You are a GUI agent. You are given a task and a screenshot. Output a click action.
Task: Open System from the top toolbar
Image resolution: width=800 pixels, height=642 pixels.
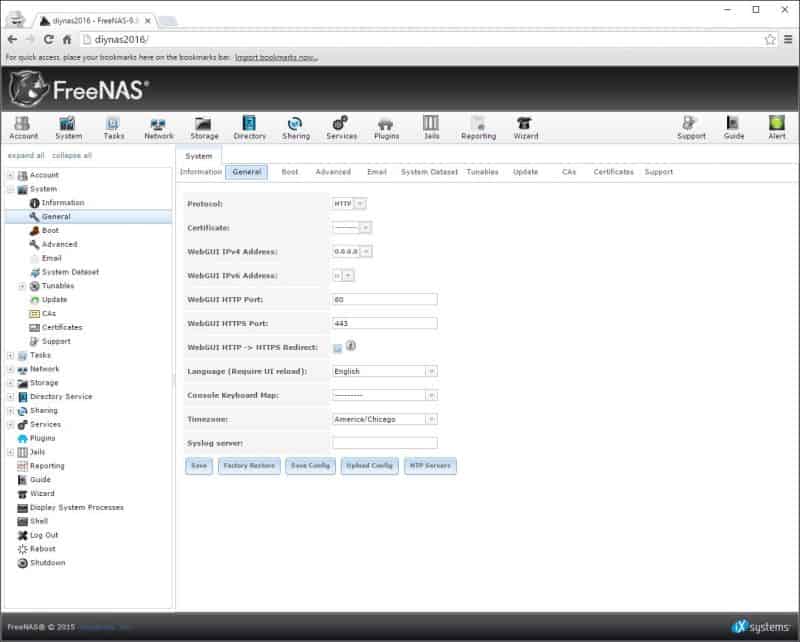(68, 128)
